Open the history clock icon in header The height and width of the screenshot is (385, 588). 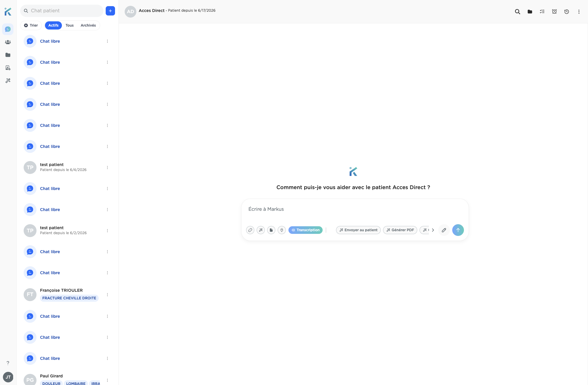[567, 12]
